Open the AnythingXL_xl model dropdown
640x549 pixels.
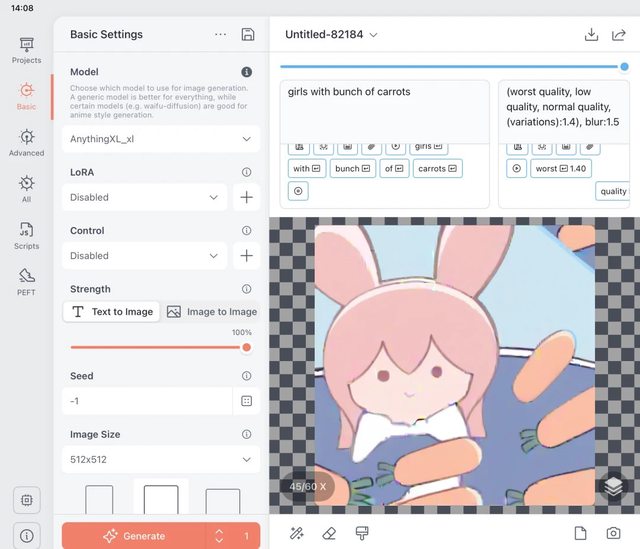coord(161,139)
